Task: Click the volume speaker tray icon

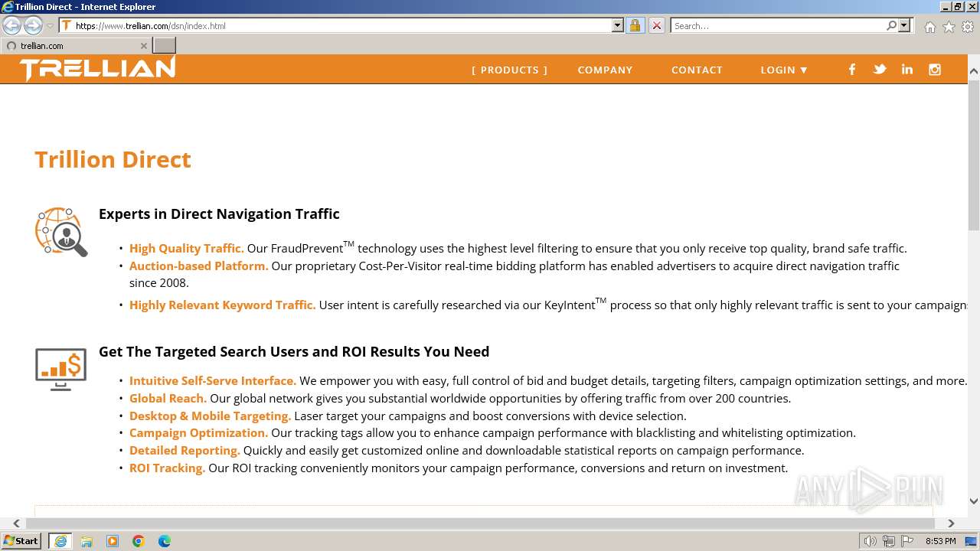Action: click(870, 541)
